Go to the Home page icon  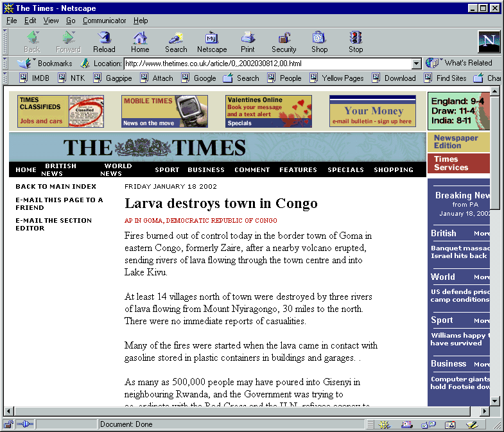point(140,39)
